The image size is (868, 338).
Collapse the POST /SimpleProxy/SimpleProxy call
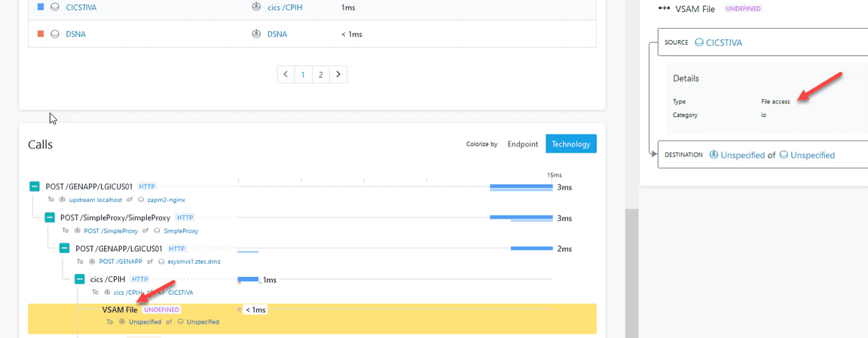[x=50, y=217]
